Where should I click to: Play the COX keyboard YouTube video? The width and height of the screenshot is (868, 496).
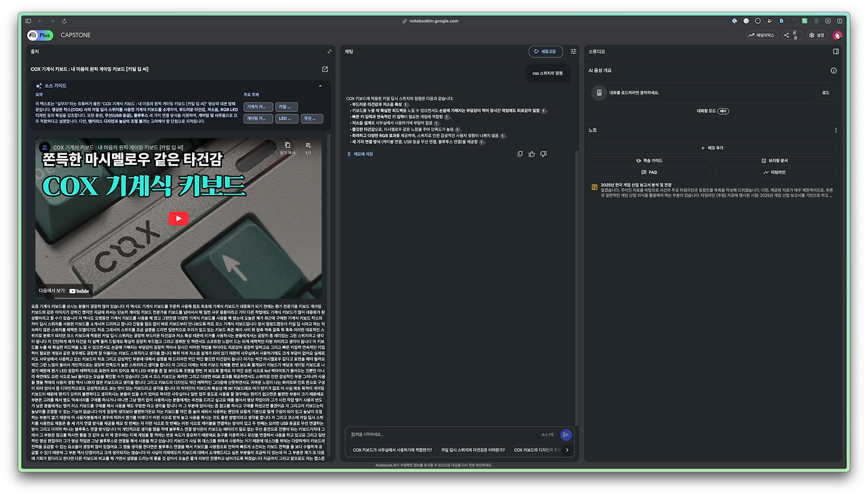(x=178, y=218)
